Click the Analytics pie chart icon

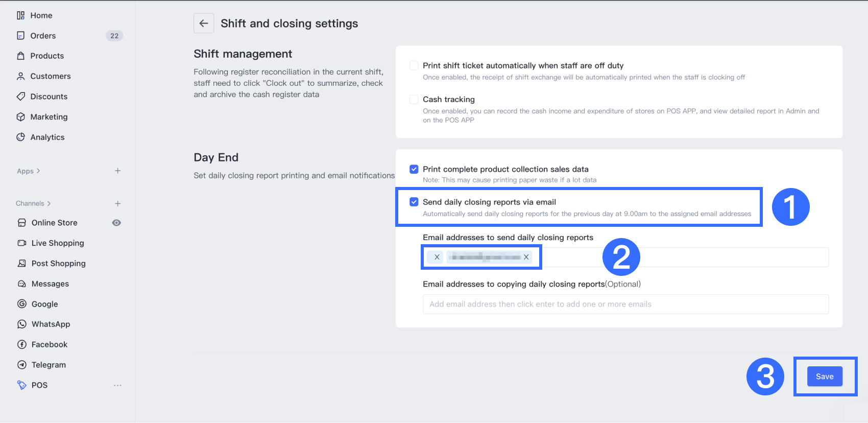point(21,137)
